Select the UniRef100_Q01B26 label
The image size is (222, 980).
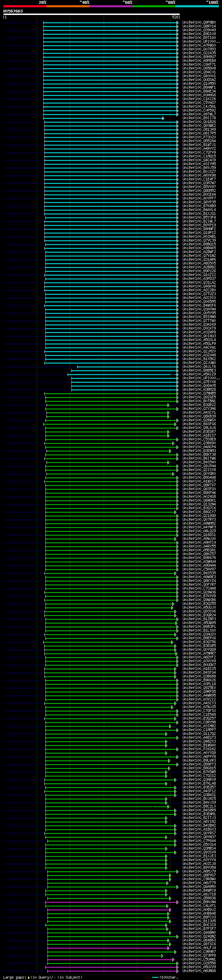coord(199,122)
